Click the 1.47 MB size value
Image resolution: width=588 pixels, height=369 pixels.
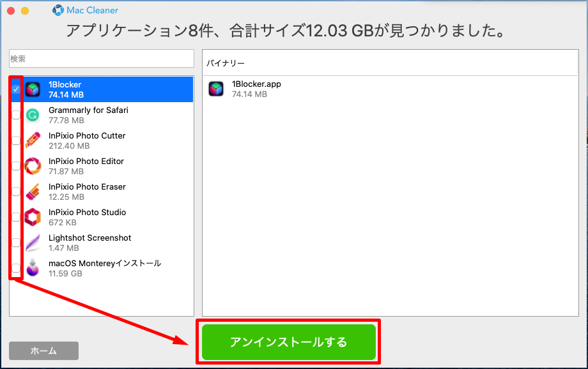(64, 248)
